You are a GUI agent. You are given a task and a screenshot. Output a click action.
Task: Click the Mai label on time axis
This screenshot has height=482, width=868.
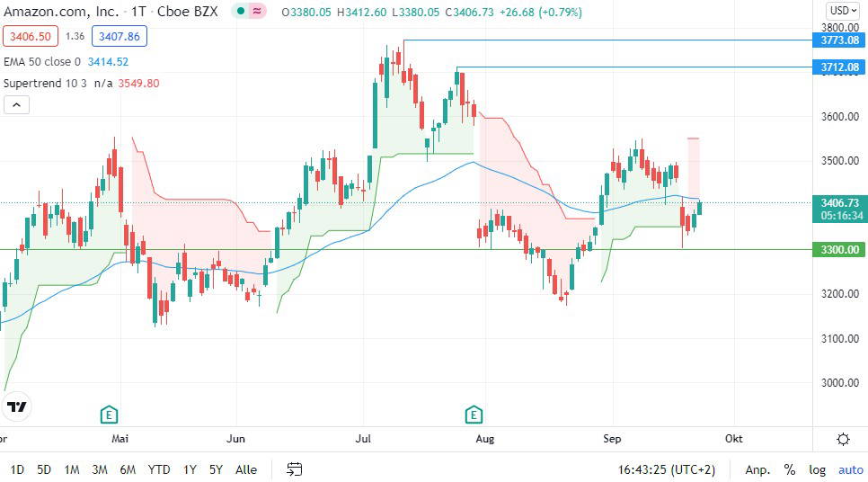point(120,438)
